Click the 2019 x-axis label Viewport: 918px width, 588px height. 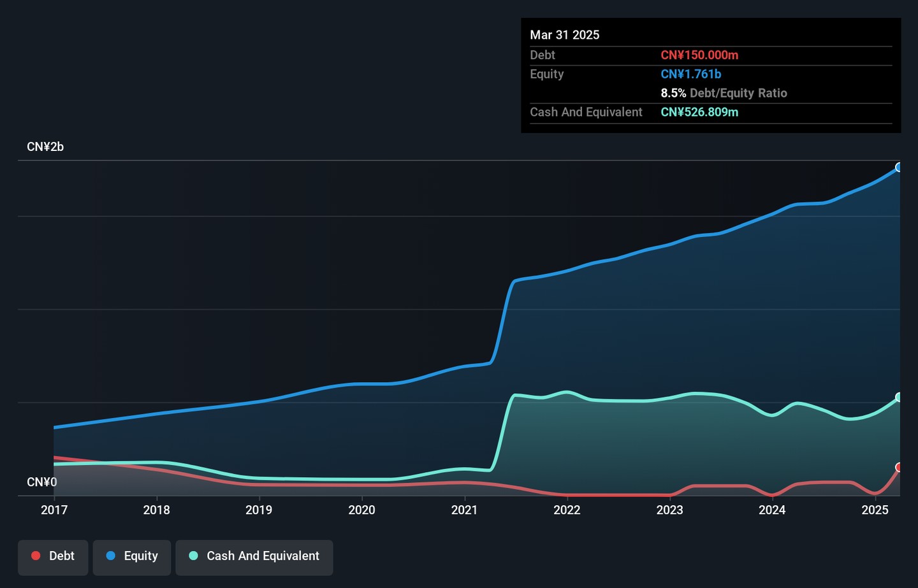click(x=259, y=510)
